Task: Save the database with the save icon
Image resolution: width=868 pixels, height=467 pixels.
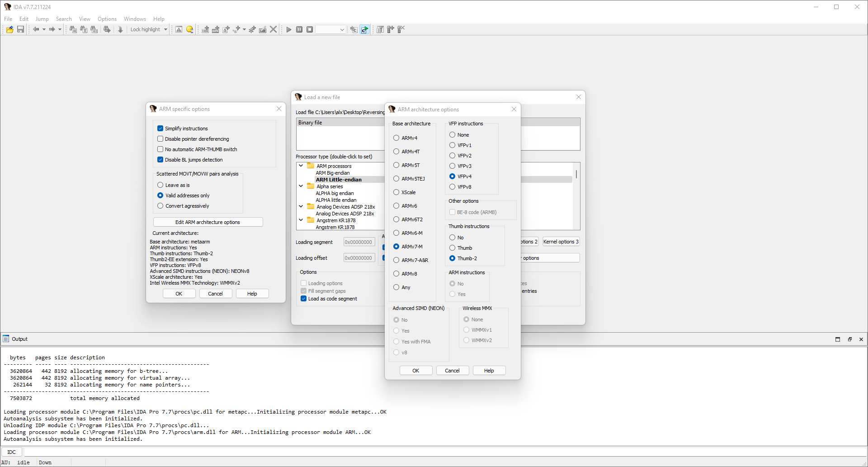Action: (20, 29)
